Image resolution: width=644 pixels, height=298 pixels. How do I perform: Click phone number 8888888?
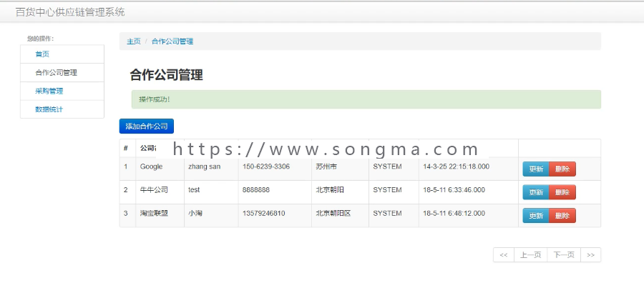[256, 190]
